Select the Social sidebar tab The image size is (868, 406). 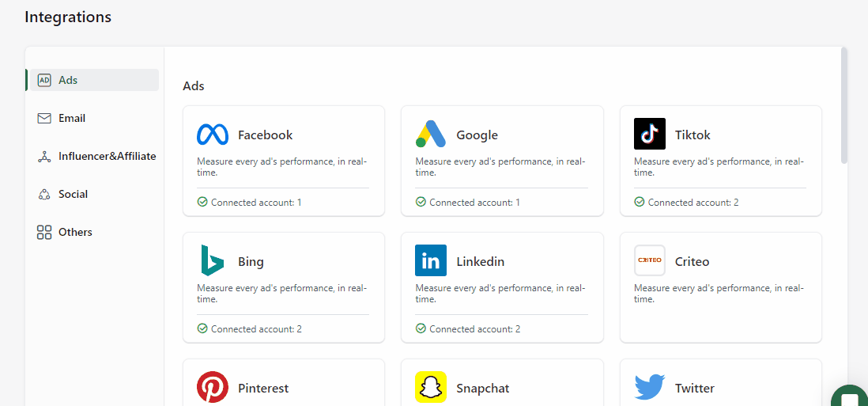pos(73,194)
